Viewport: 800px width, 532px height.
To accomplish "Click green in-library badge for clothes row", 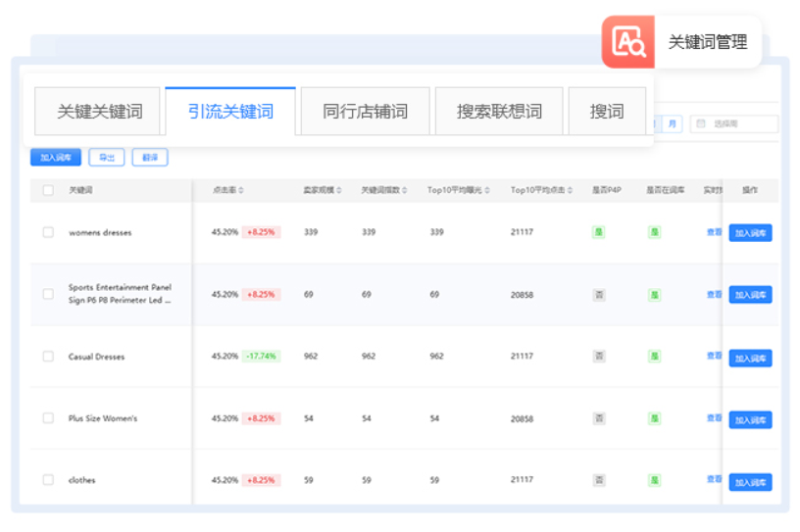I will (x=655, y=480).
